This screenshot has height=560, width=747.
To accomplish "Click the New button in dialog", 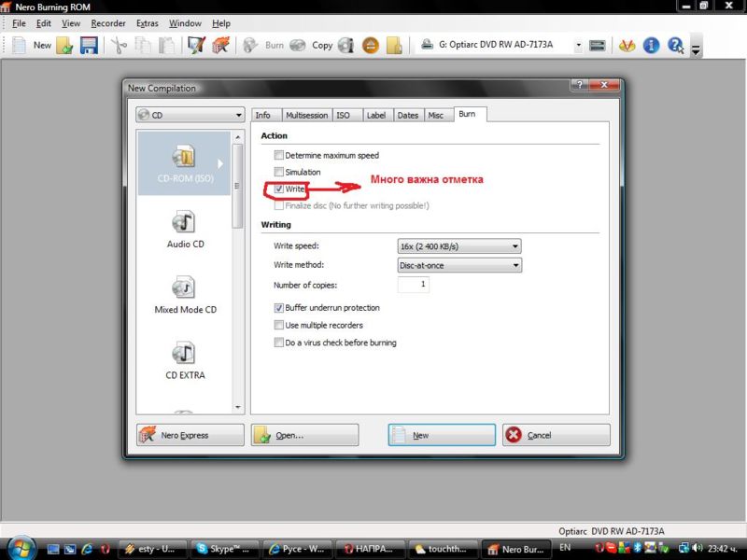I will (x=442, y=435).
